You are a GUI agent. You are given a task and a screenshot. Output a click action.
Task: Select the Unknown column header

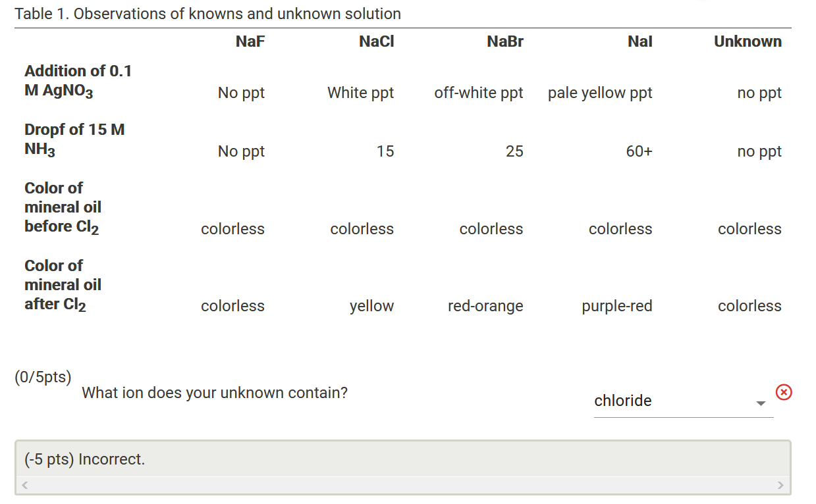point(748,41)
